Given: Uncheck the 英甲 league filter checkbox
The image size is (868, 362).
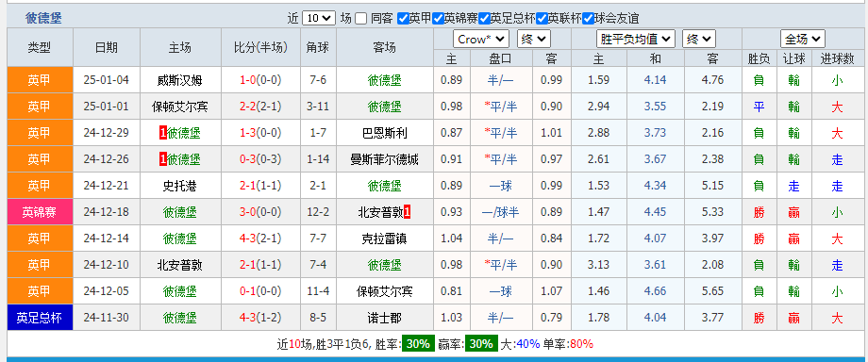Looking at the screenshot, I should [403, 18].
